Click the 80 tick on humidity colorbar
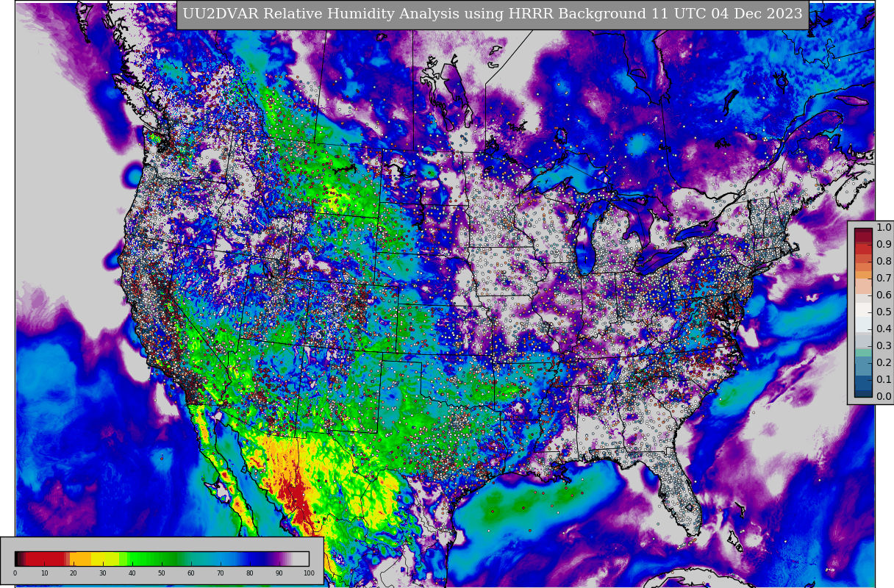Viewport: 894px width, 588px height. point(250,573)
